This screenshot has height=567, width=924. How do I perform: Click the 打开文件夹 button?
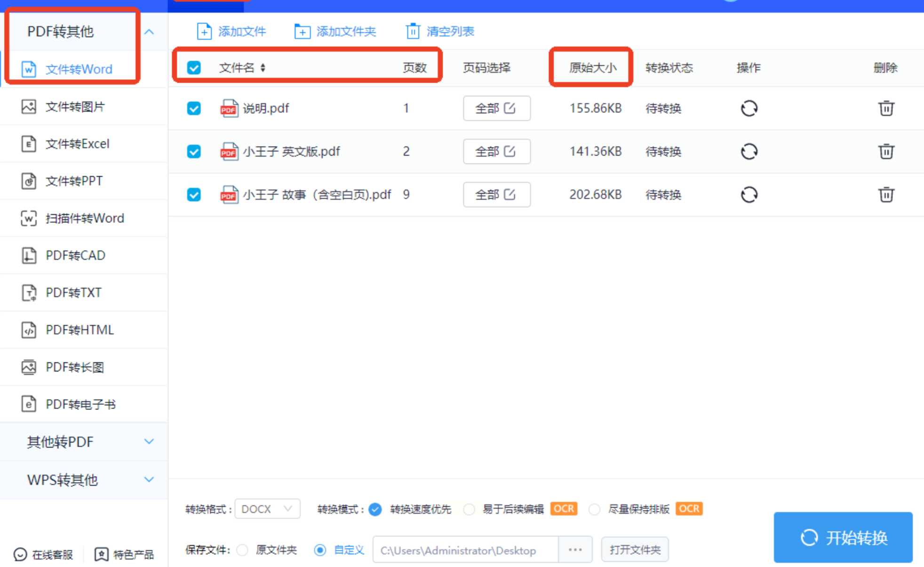pyautogui.click(x=634, y=550)
